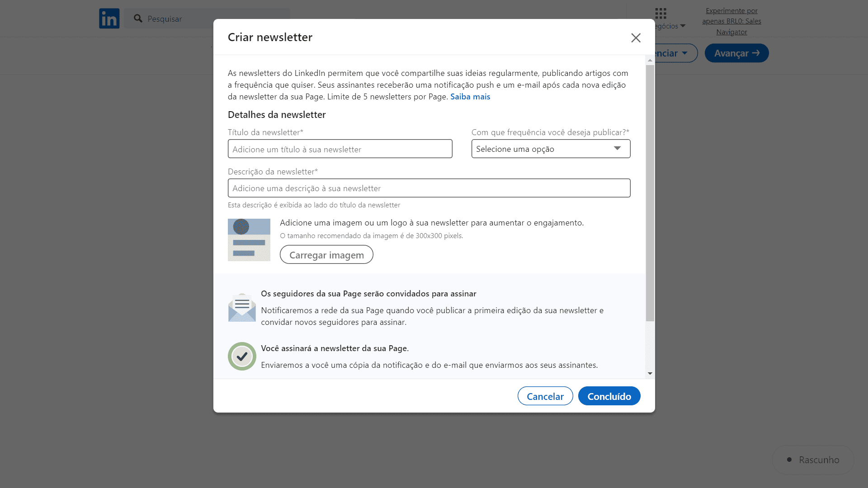This screenshot has width=868, height=488.
Task: Focus the newsletter title input field
Action: pyautogui.click(x=340, y=149)
